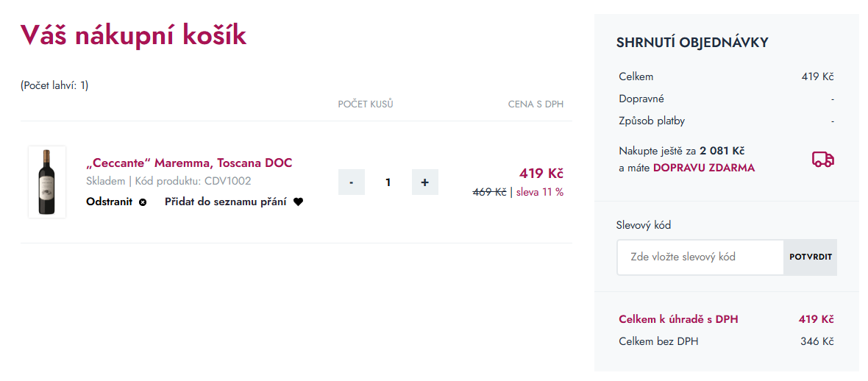This screenshot has height=381, width=868.
Task: Click the discounted price 419 Kč of the product
Action: pos(541,174)
